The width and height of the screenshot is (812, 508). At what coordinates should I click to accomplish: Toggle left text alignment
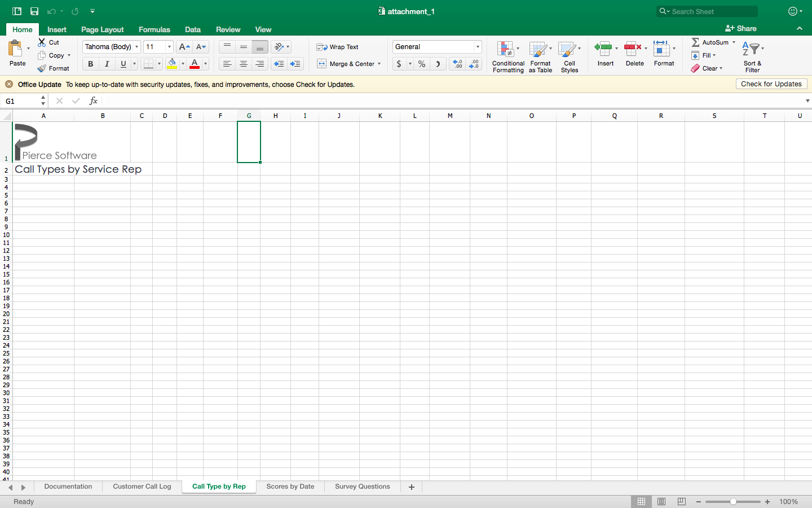click(227, 64)
